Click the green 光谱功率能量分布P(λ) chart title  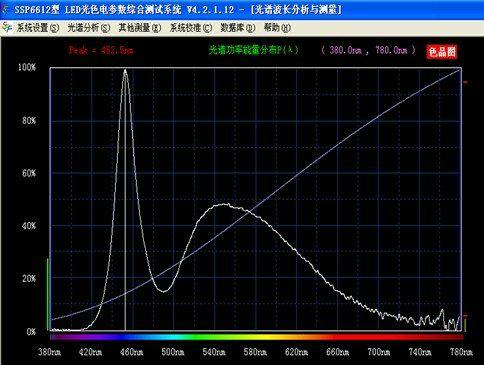(x=253, y=50)
